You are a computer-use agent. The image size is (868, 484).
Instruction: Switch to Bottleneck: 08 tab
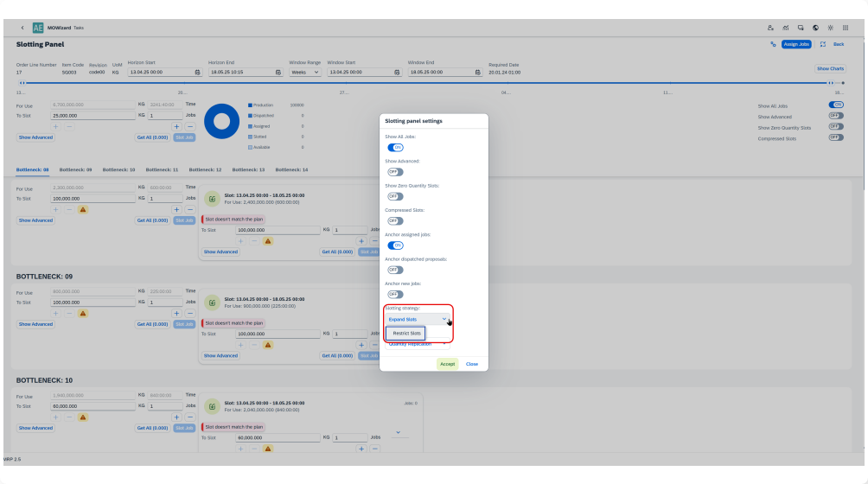(x=32, y=169)
